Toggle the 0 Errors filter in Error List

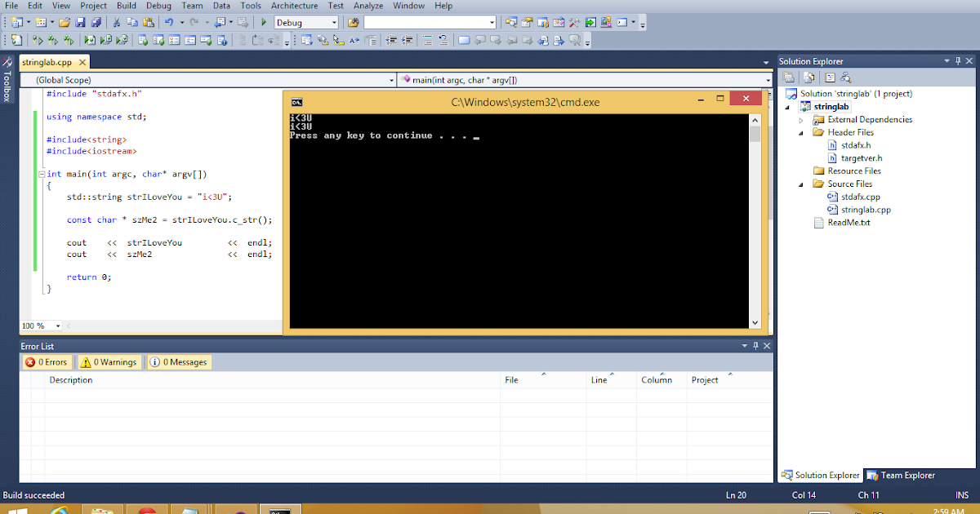click(47, 361)
